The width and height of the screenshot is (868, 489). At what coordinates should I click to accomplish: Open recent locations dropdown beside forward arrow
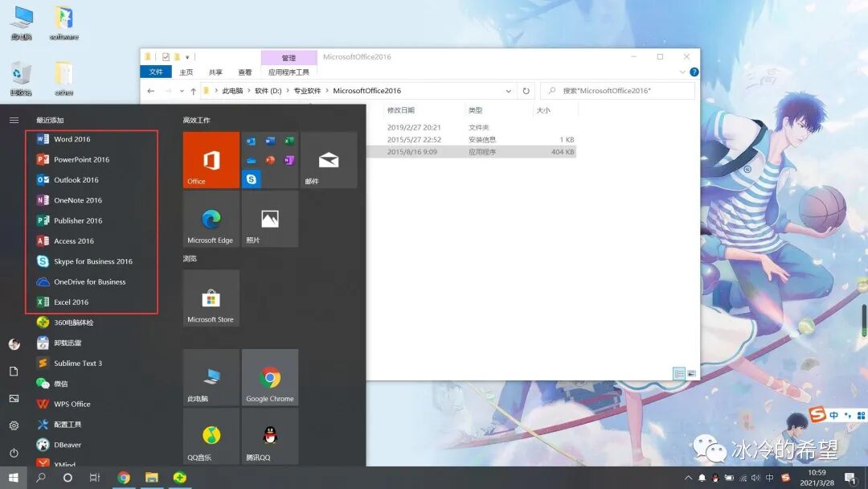click(x=182, y=91)
